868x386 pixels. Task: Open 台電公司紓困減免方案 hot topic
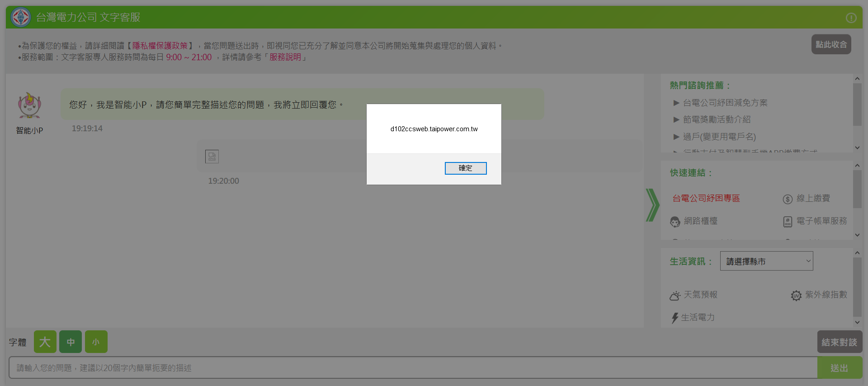(725, 103)
